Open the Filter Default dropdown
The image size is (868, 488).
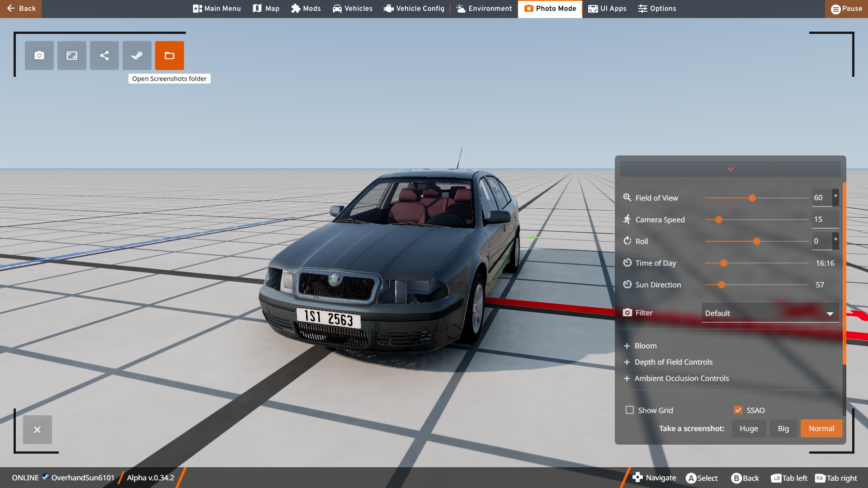769,313
